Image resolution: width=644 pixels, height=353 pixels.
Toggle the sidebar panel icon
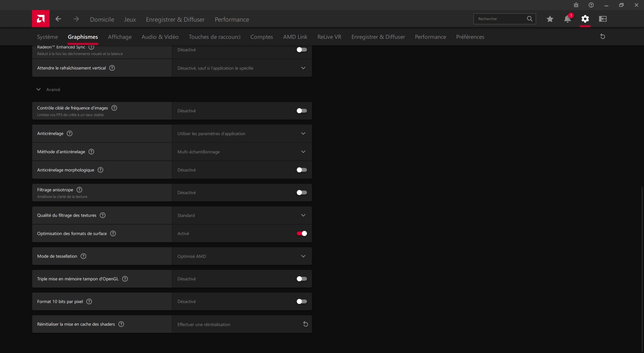603,19
